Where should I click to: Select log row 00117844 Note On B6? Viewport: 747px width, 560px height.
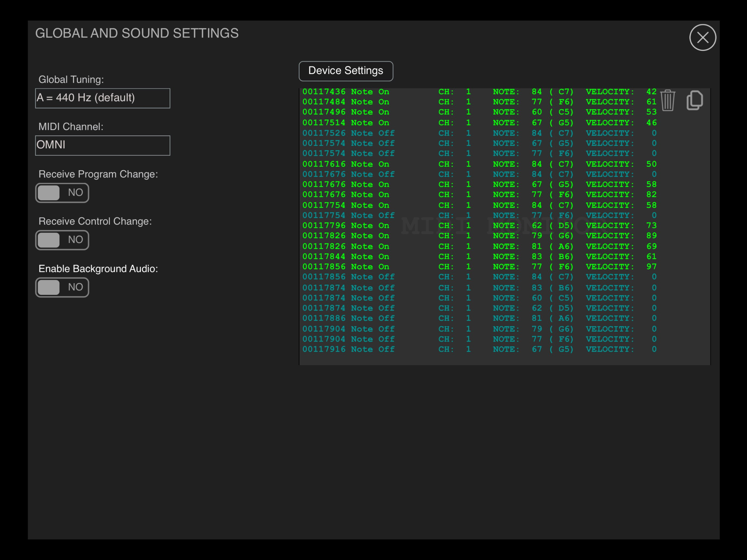pyautogui.click(x=479, y=257)
